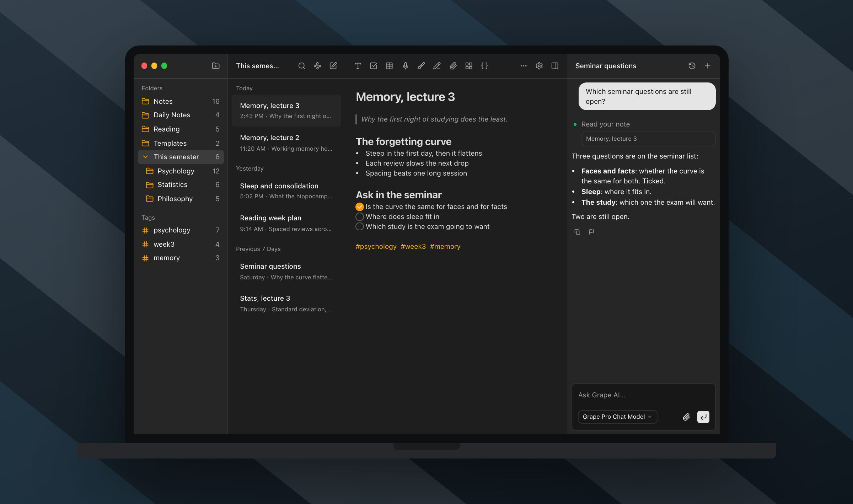
Task: Open the Templates folder
Action: (x=181, y=143)
